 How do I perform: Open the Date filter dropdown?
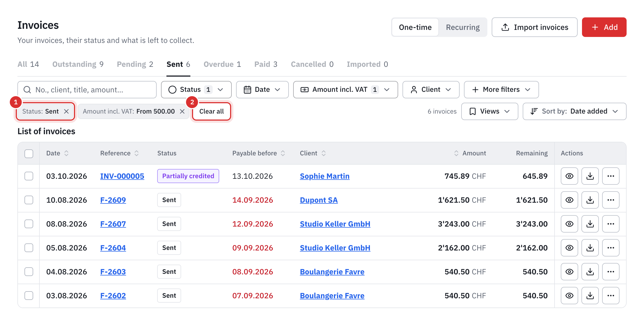[262, 90]
